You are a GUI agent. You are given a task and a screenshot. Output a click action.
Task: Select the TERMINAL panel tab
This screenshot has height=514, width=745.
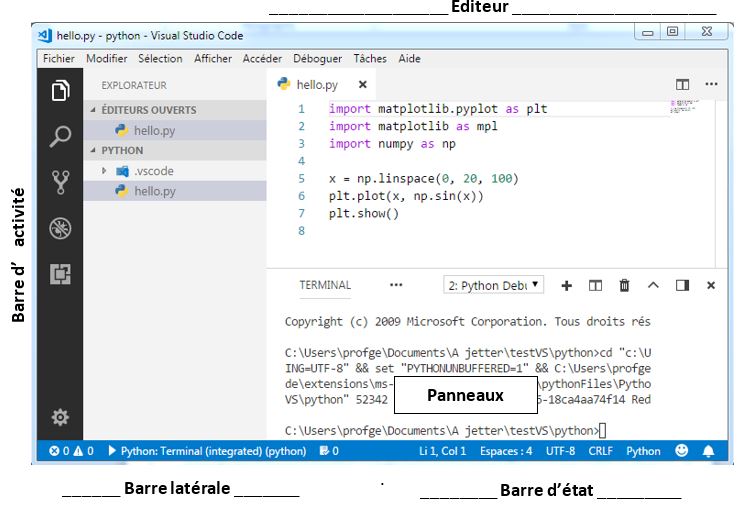325,285
